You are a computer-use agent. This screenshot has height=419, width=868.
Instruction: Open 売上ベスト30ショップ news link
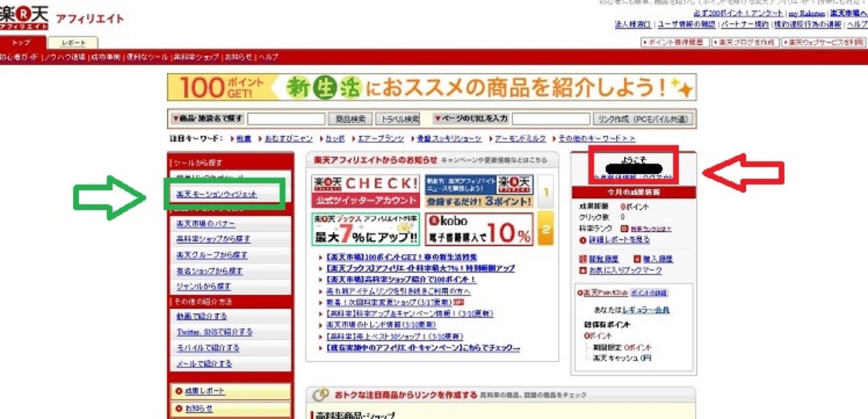(395, 337)
